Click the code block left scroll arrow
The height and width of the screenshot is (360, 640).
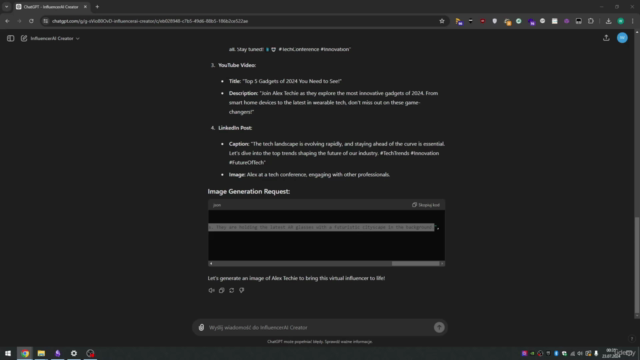coord(211,264)
